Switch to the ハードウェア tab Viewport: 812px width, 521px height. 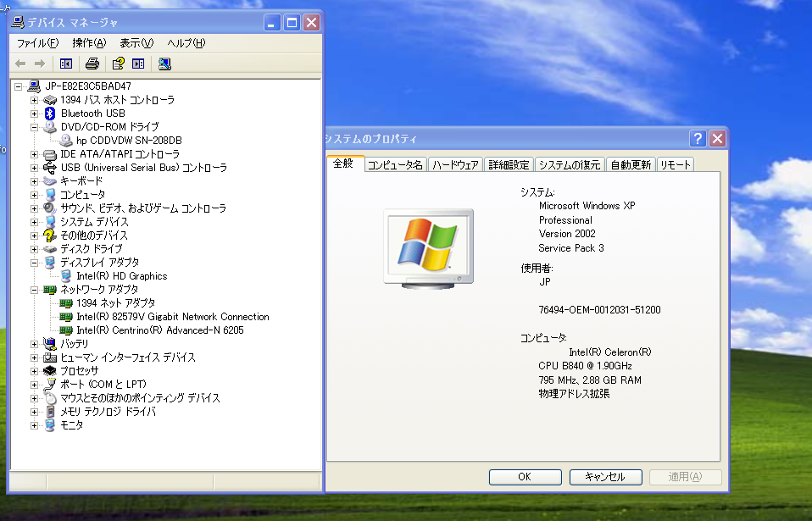tap(456, 164)
